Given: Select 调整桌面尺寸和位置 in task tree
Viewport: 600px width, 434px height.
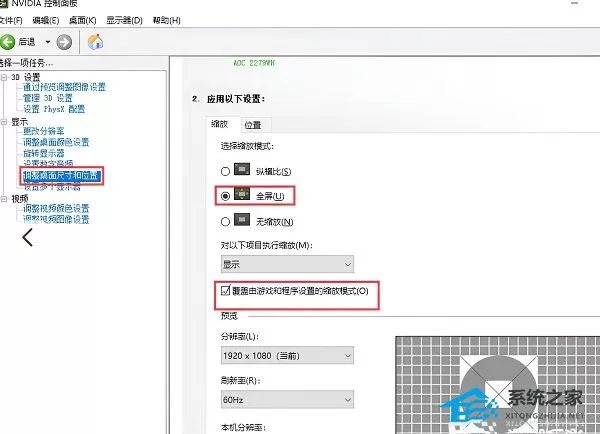Looking at the screenshot, I should click(61, 176).
